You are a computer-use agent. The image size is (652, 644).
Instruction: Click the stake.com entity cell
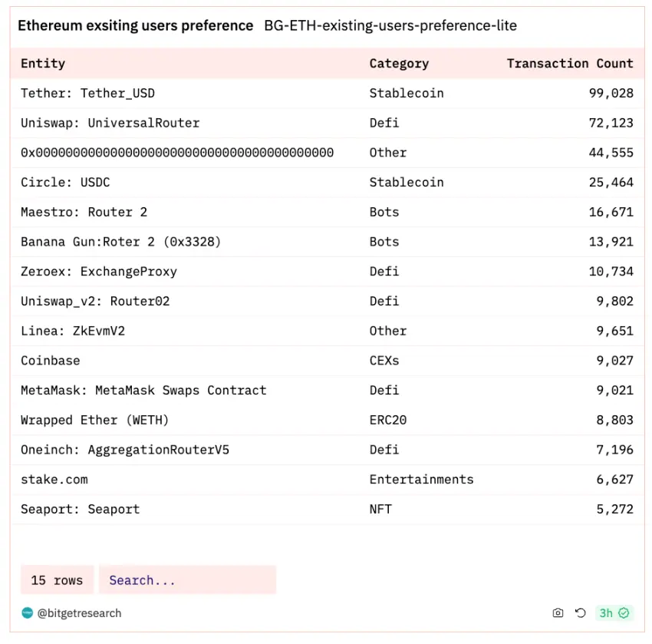tap(54, 479)
